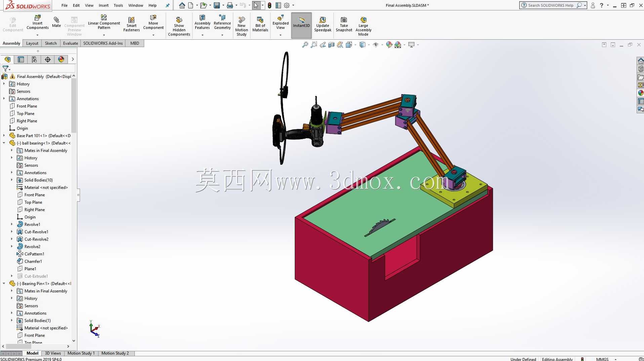
Task: Click the MMGS unit system button
Action: (602, 359)
